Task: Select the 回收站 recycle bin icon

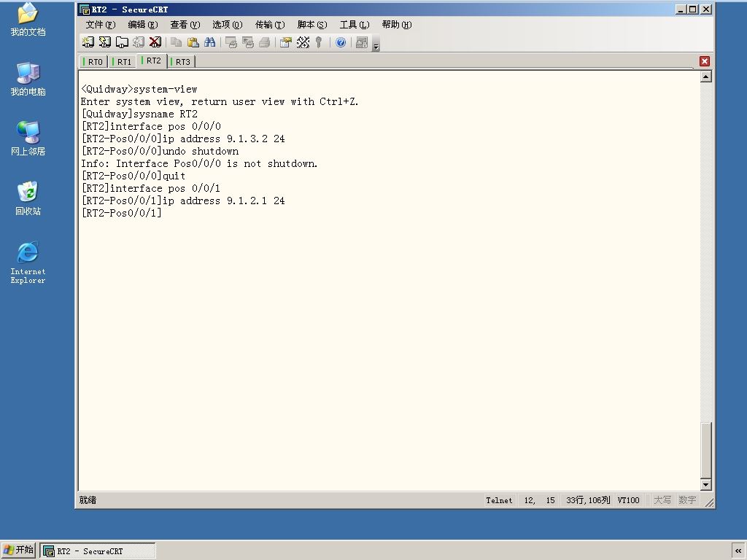Action: [28, 198]
